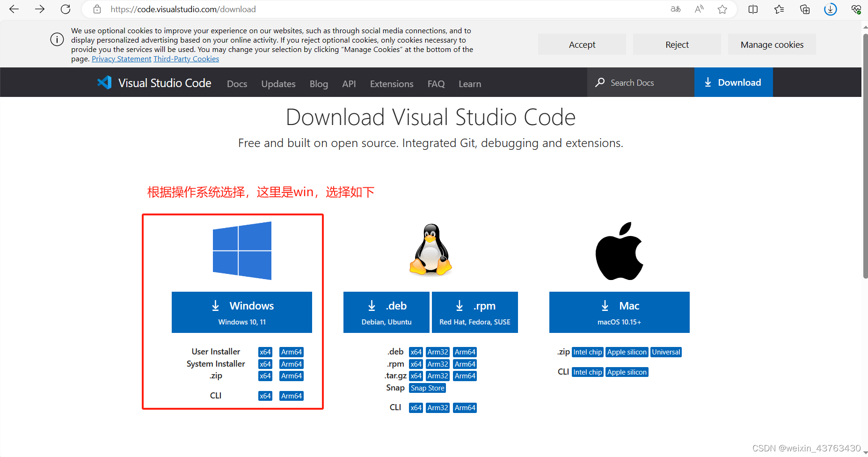
Task: Reject optional cookies
Action: pos(677,44)
